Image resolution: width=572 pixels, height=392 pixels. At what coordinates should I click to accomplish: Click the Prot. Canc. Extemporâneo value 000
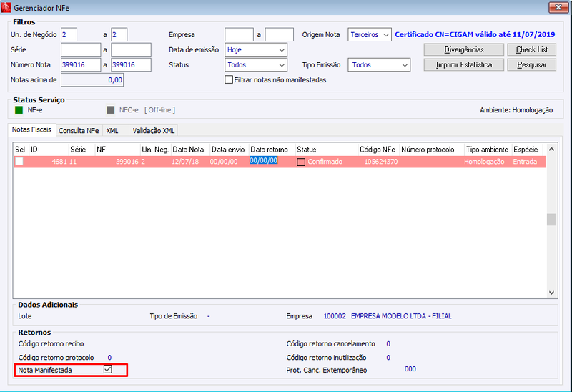[x=410, y=369]
